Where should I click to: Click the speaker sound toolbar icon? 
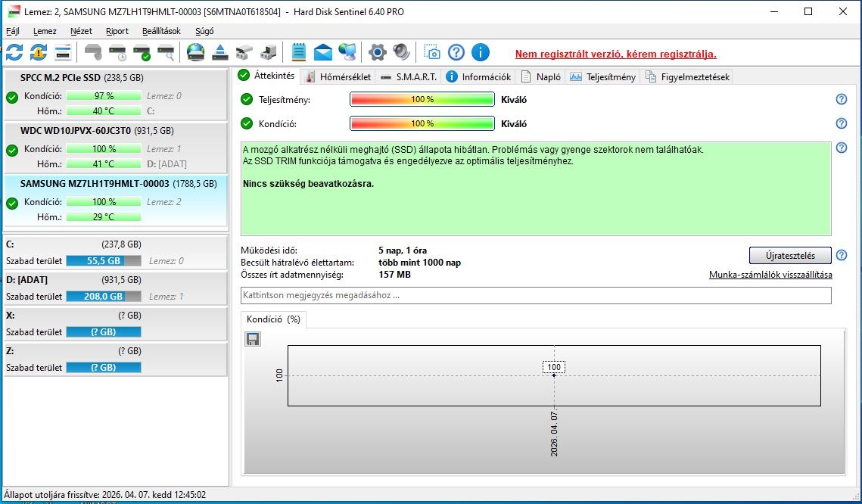401,53
